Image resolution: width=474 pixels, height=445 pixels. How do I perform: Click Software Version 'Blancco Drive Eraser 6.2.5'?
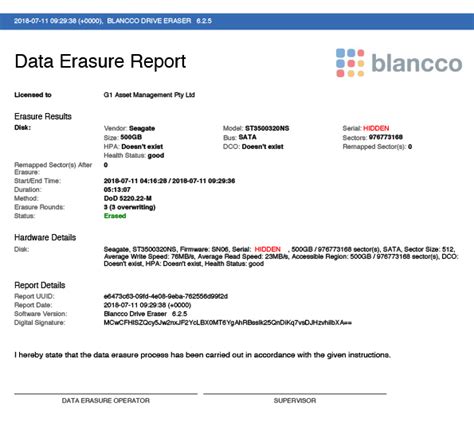tap(145, 314)
